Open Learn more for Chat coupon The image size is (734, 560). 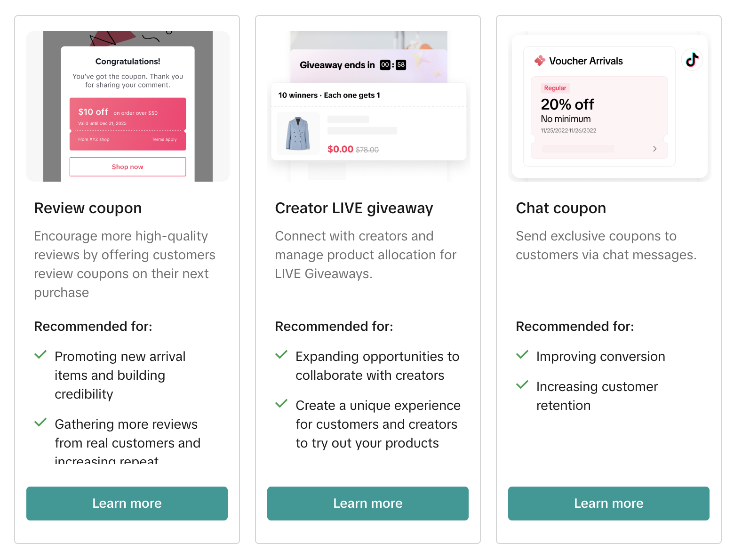tap(609, 504)
